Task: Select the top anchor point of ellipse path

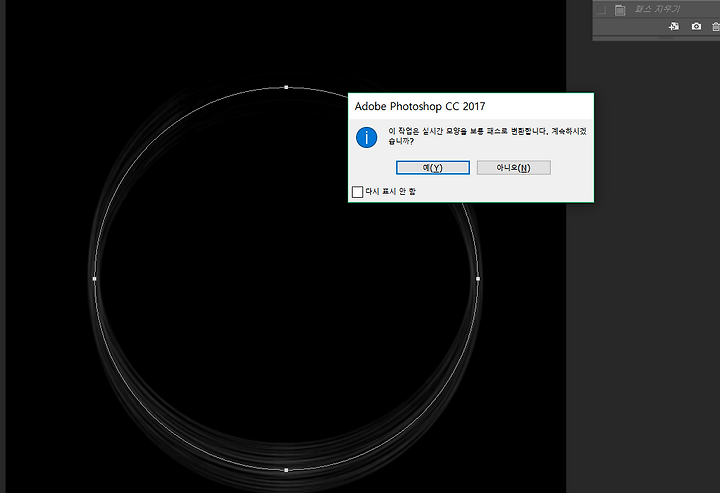Action: [x=287, y=87]
